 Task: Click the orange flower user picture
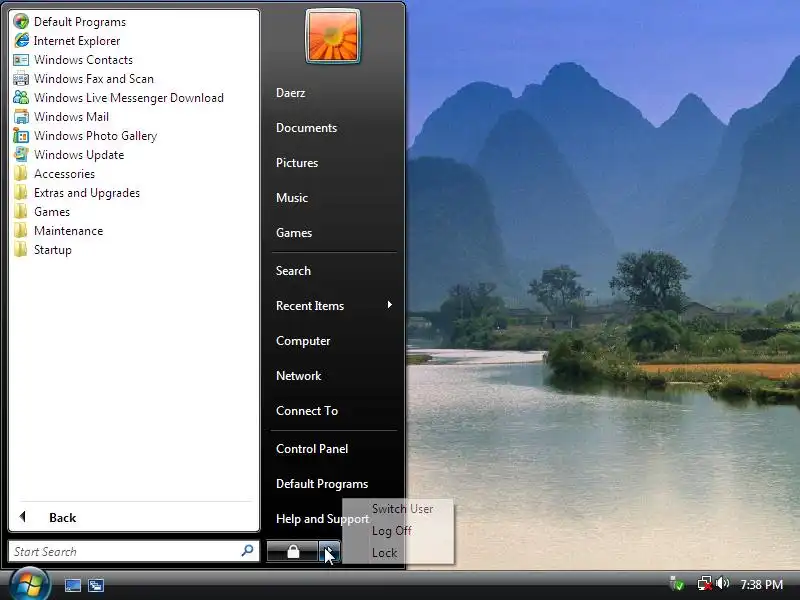(333, 36)
